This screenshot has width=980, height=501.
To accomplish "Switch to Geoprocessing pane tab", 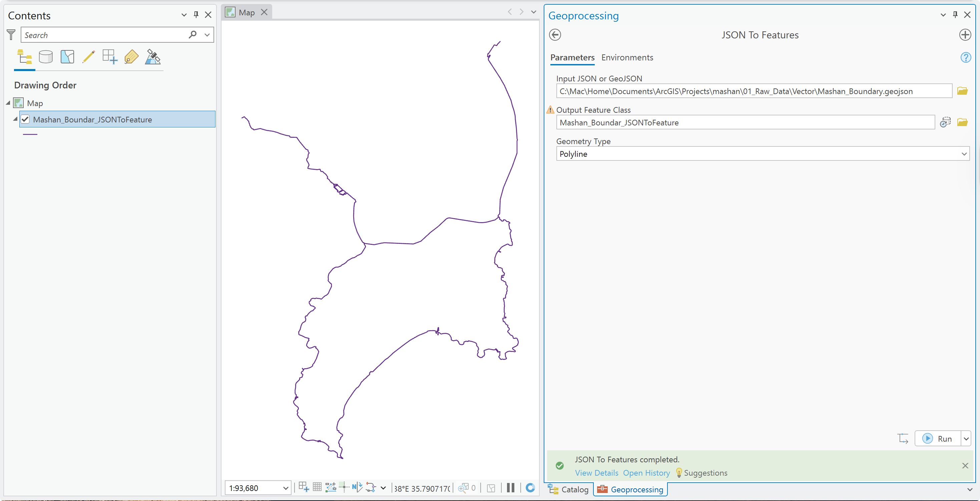I will (x=630, y=489).
